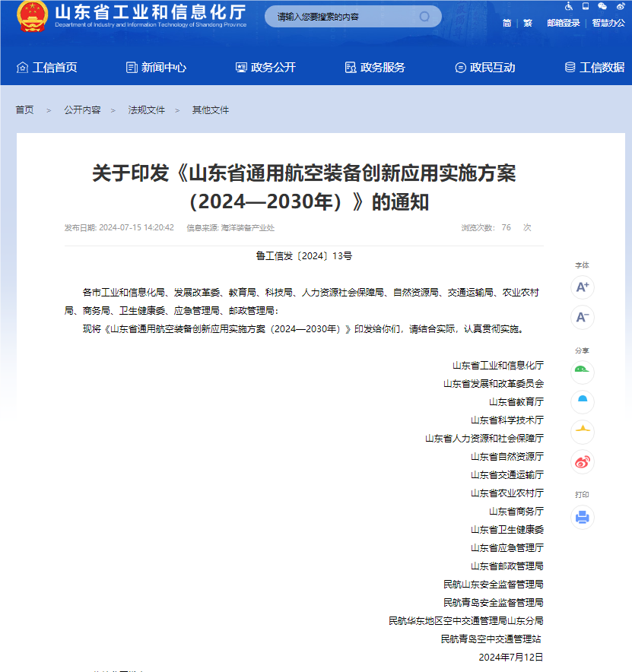632x672 pixels.
Task: Open the Weibo icon in header
Action: pyautogui.click(x=621, y=6)
